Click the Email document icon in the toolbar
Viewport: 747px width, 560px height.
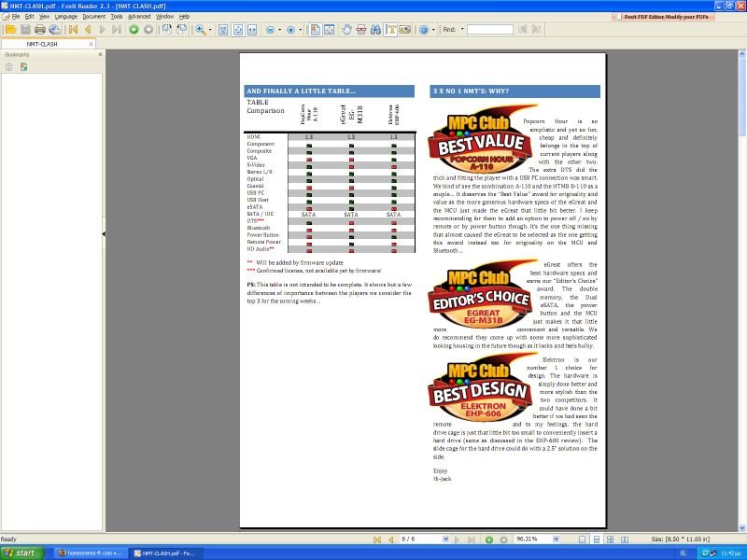pos(55,30)
